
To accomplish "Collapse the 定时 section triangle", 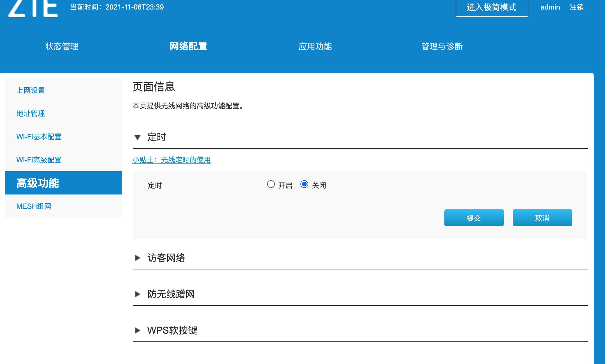I will pyautogui.click(x=138, y=137).
